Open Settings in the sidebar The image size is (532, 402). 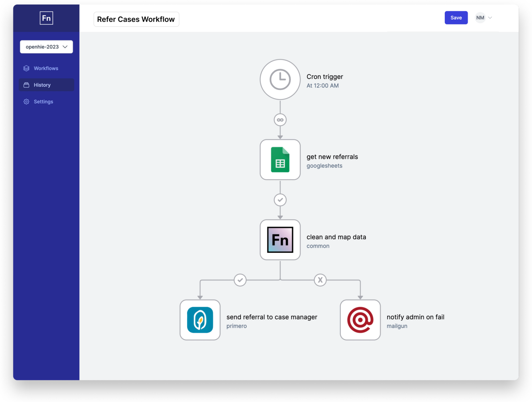(43, 101)
